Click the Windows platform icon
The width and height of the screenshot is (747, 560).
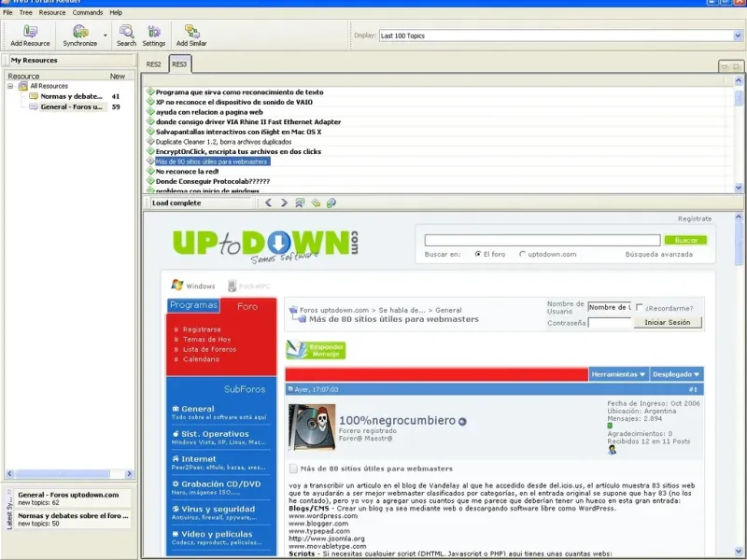click(x=177, y=286)
